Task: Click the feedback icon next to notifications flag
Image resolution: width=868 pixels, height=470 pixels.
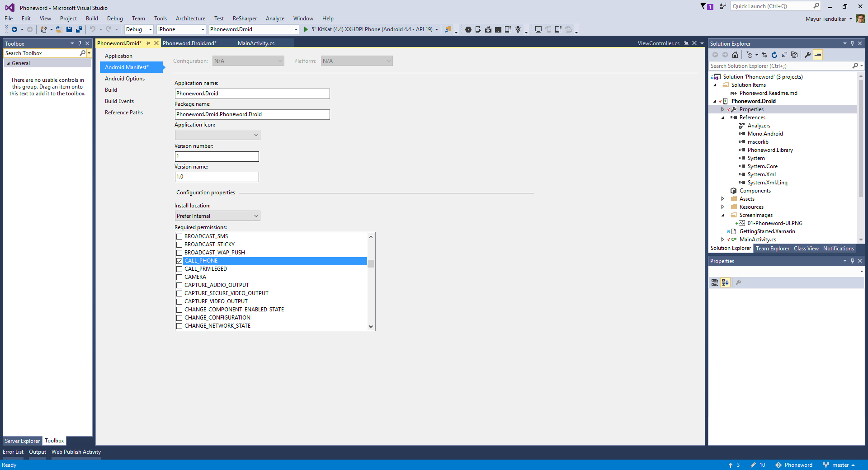Action: [x=723, y=6]
